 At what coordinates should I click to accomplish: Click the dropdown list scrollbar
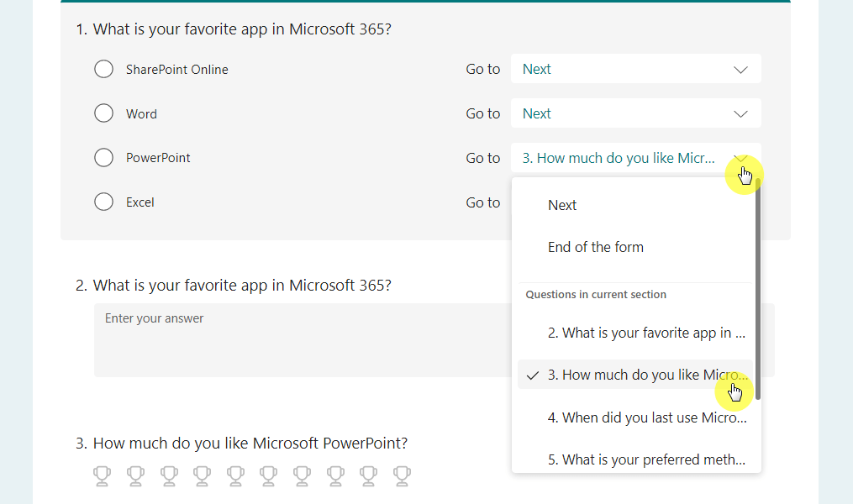758,291
